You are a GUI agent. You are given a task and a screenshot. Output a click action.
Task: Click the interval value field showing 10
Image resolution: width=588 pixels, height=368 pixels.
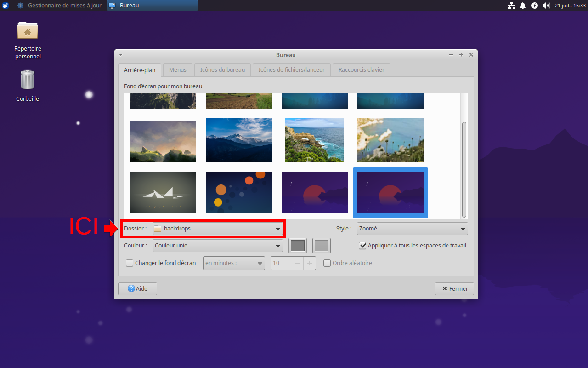(281, 263)
